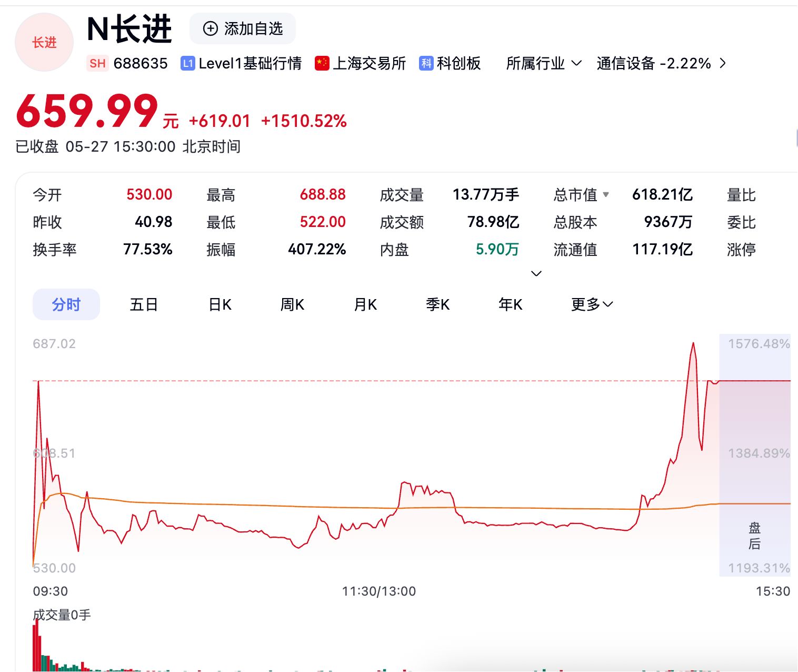The height and width of the screenshot is (672, 798).
Task: Switch to the 日K chart tab
Action: coord(220,304)
